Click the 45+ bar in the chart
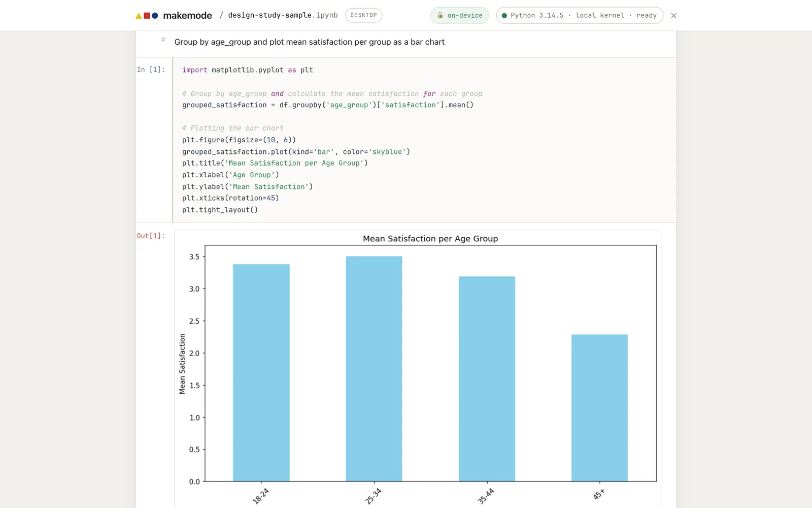 pos(599,408)
